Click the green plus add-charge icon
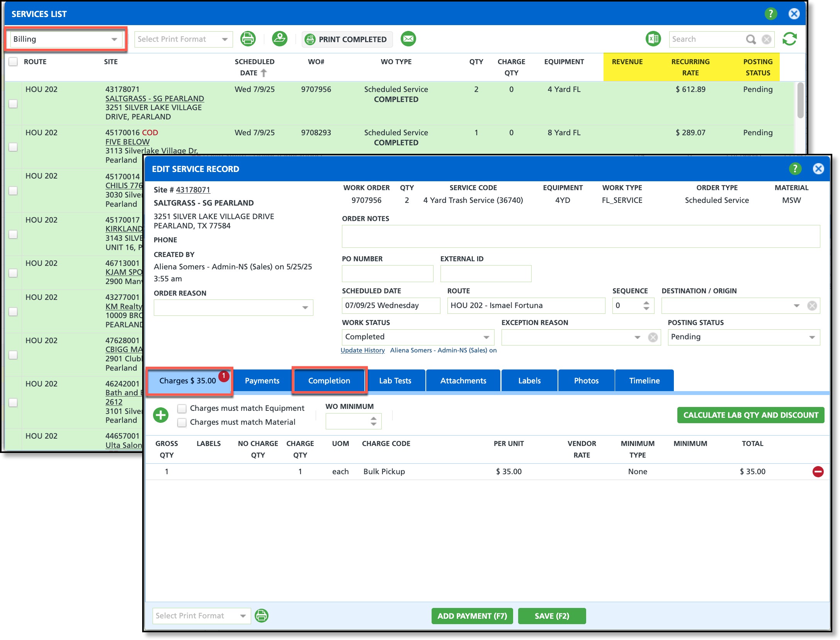Screen dimensions: 840x640 (x=161, y=415)
